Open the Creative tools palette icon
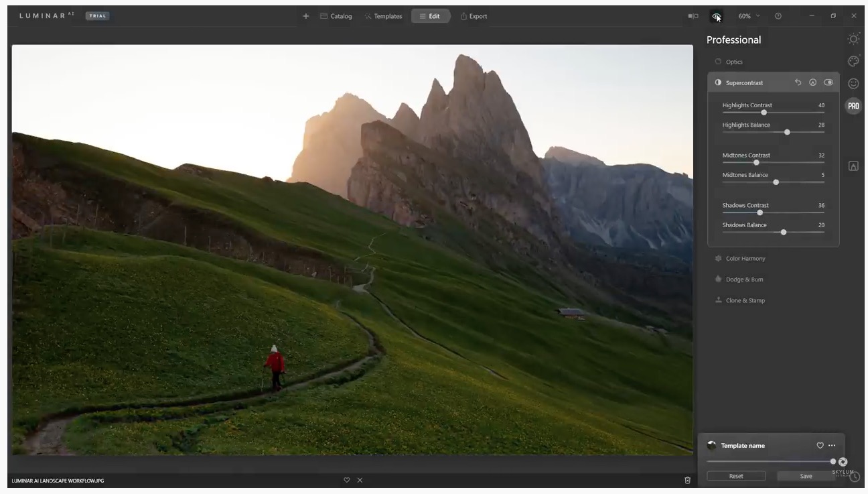 pos(853,61)
